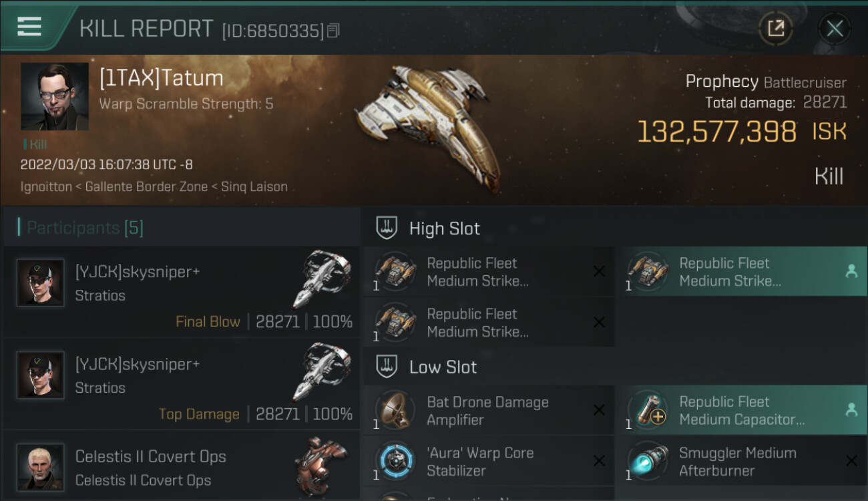Image resolution: width=868 pixels, height=501 pixels.
Task: Copy the kill report ID
Action: pos(333,31)
